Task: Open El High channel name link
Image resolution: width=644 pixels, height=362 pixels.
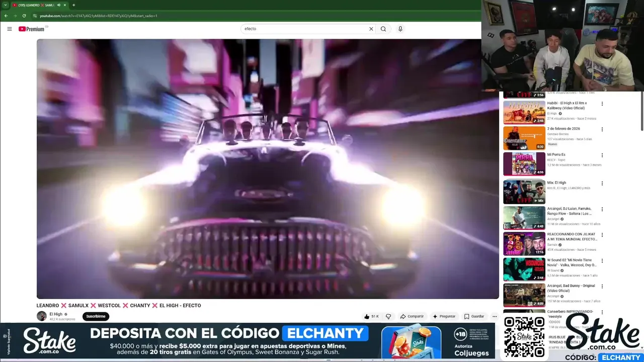Action: click(x=56, y=314)
